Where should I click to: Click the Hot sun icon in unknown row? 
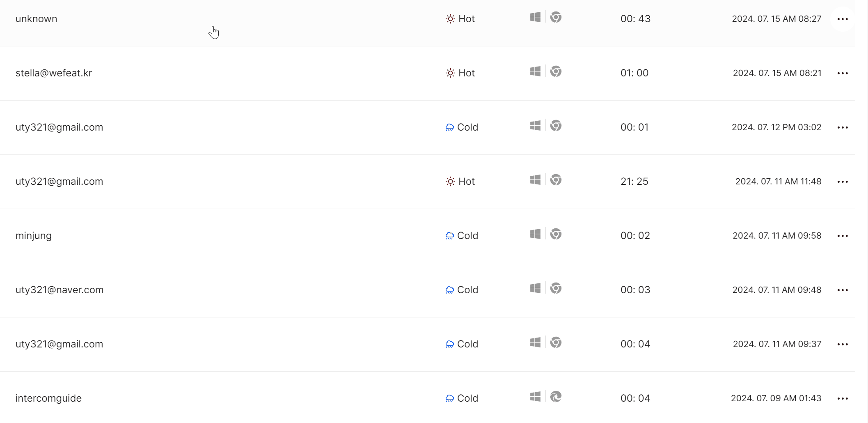[x=450, y=19]
